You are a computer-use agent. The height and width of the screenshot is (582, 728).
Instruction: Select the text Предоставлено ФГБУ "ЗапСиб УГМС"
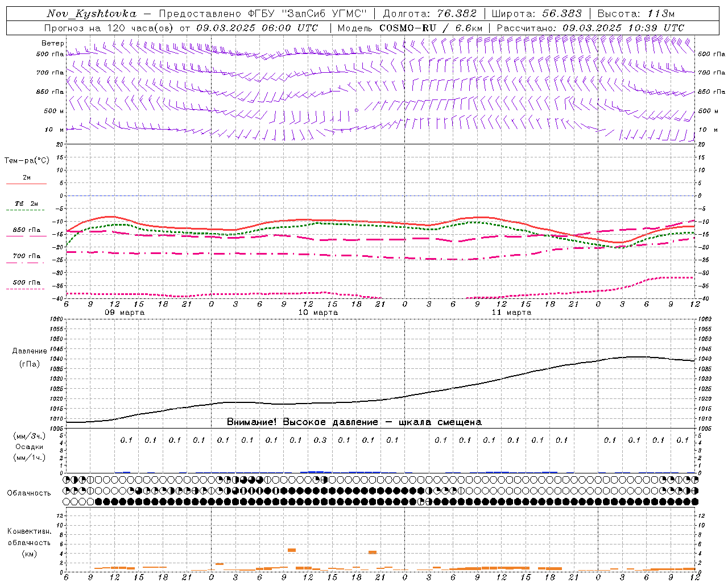pyautogui.click(x=263, y=14)
